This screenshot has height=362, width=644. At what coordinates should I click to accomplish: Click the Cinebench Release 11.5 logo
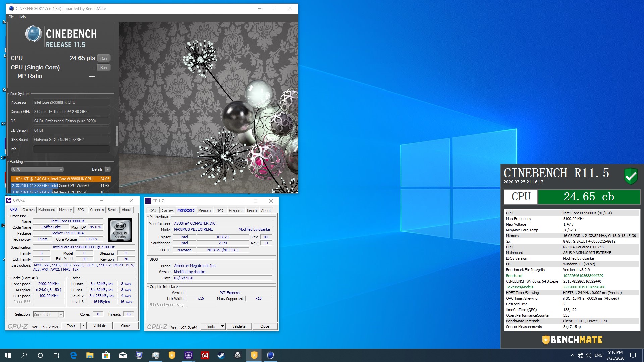(61, 37)
